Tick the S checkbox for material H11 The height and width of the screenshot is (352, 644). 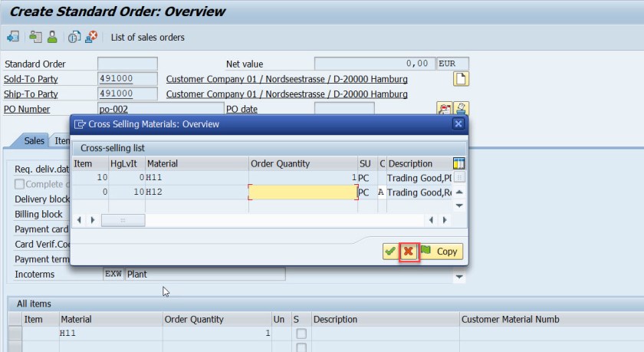[x=301, y=334]
